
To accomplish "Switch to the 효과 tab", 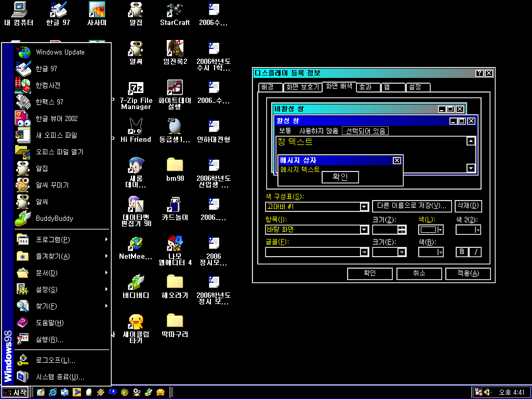I will tap(368, 87).
